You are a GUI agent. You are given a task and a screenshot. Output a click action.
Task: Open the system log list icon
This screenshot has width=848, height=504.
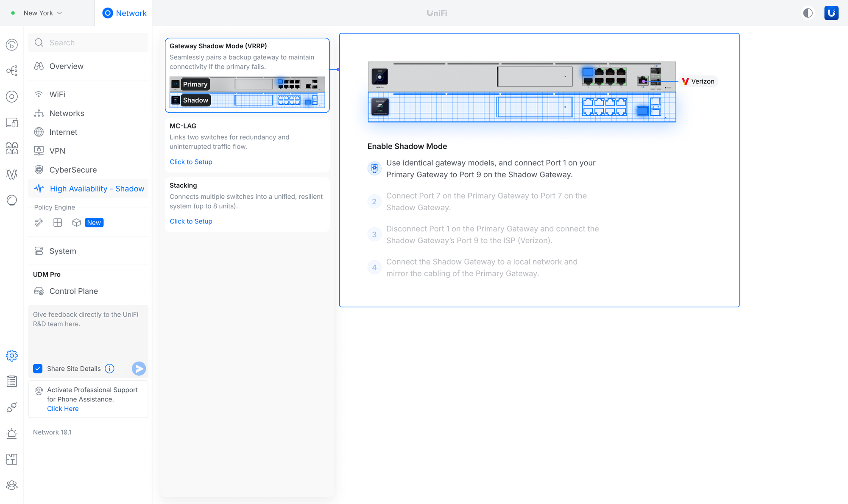click(x=12, y=381)
